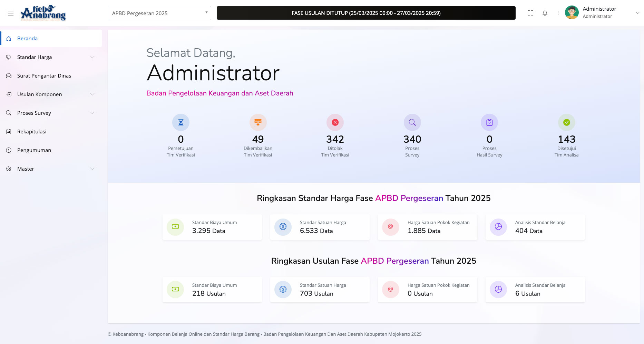The height and width of the screenshot is (344, 644).
Task: Click the Kebo Nabrang logo
Action: coord(43,13)
